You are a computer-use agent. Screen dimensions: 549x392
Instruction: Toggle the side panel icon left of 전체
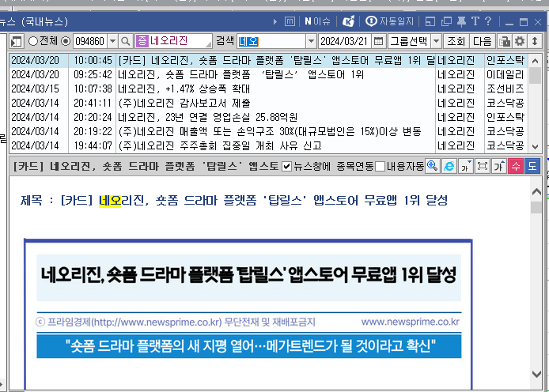pos(16,42)
